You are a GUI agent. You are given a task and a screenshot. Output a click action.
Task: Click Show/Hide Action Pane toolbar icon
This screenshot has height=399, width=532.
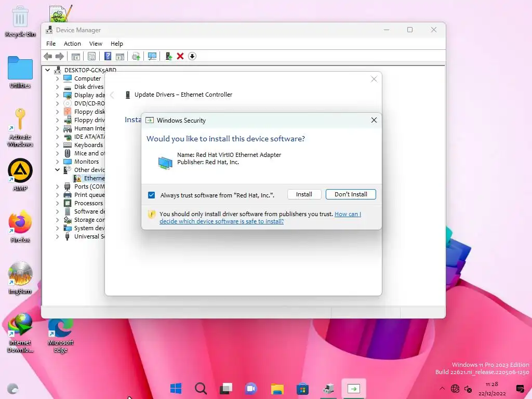pos(120,56)
